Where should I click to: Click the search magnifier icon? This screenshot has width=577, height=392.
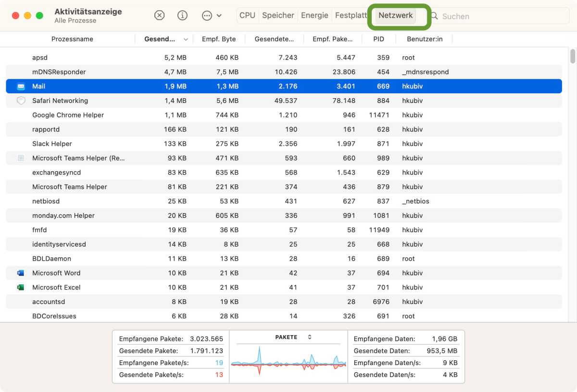click(x=434, y=16)
